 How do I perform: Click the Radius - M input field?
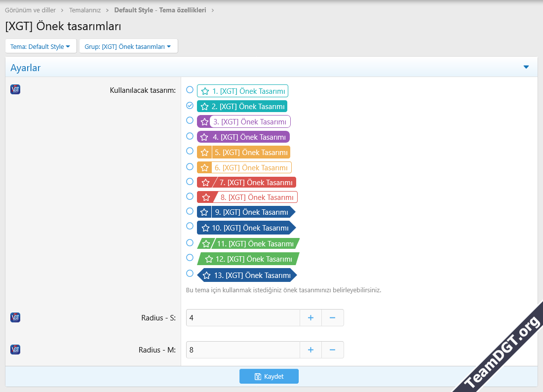point(242,350)
